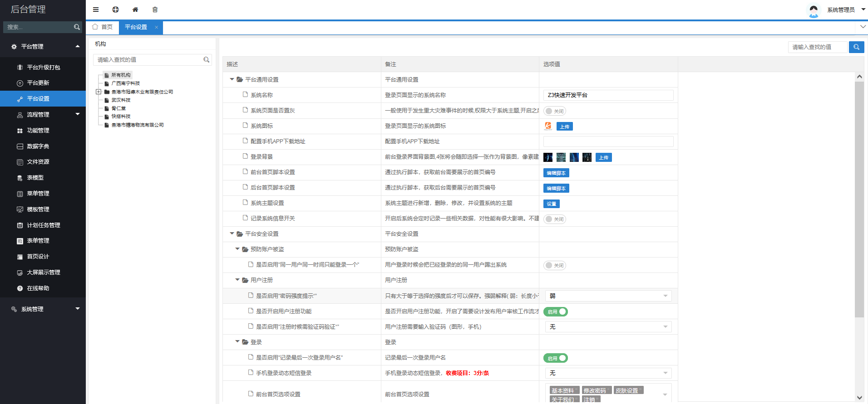Toggle the 系统页面是否置灰 switch
The width and height of the screenshot is (868, 404).
tap(555, 111)
